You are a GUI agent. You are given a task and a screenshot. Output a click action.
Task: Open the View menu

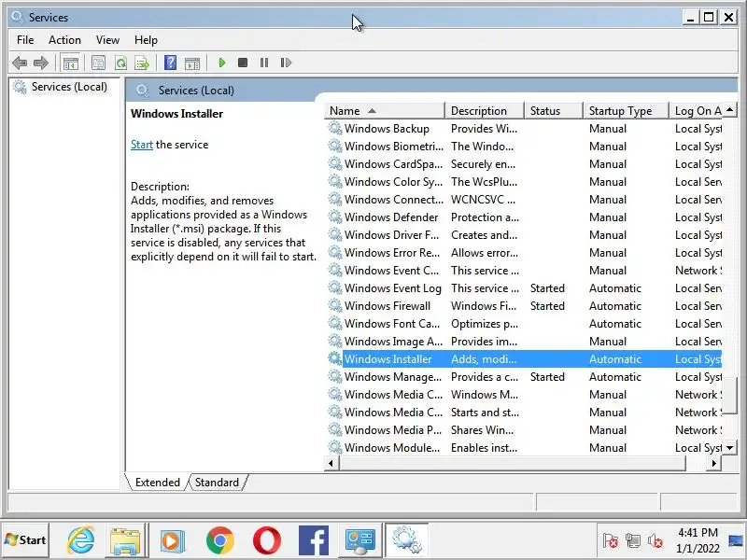point(107,40)
